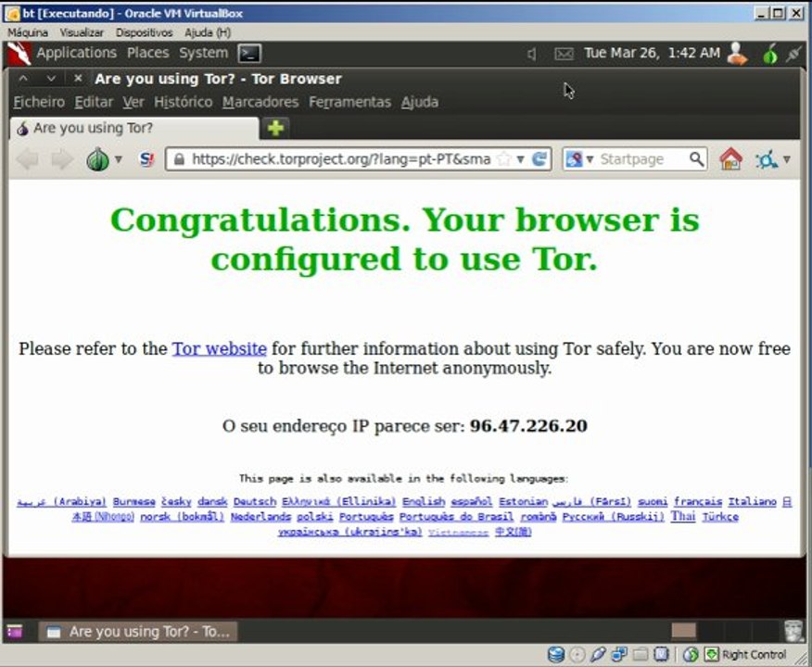This screenshot has width=812, height=667.
Task: Click the BackTrack dragon logo icon
Action: pos(19,54)
